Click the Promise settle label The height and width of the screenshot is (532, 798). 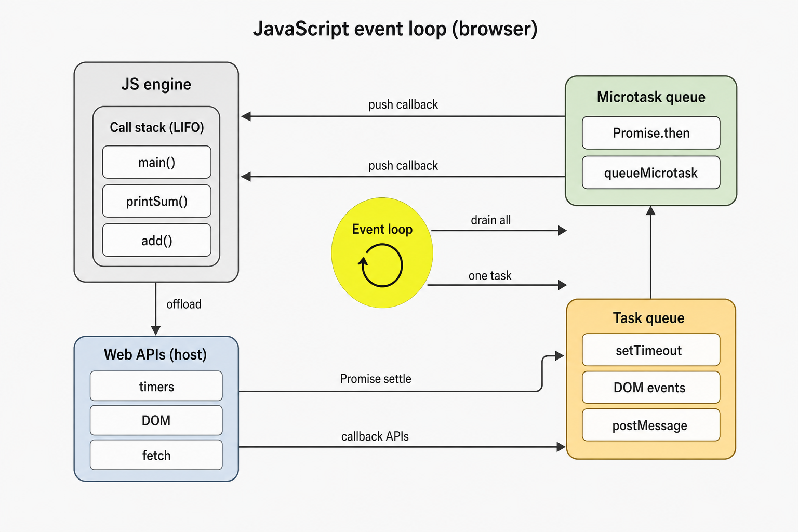(x=376, y=379)
